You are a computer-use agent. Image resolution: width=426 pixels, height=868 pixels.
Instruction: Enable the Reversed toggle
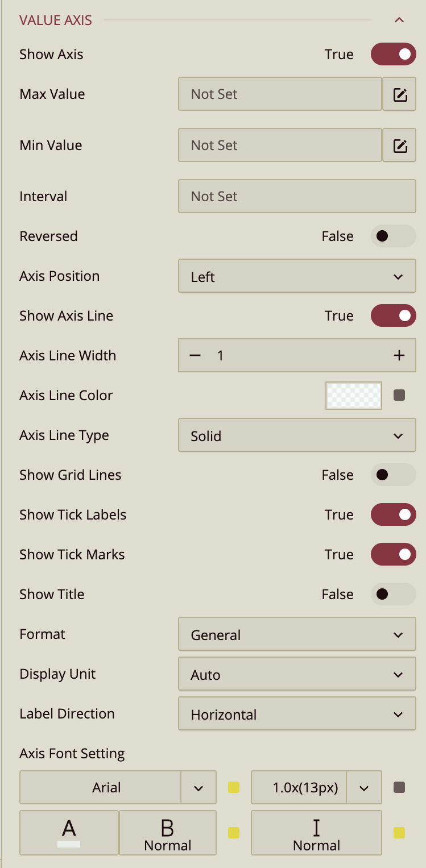393,236
